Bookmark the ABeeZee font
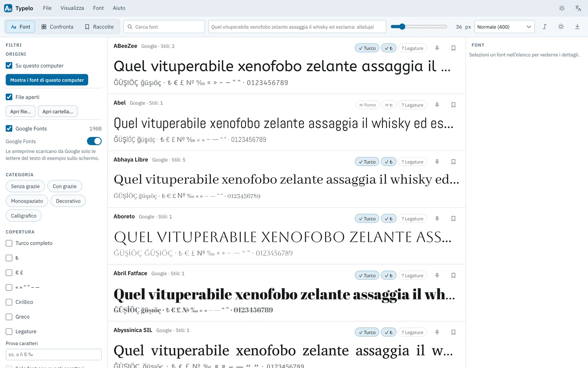The width and height of the screenshot is (588, 368). [x=453, y=48]
